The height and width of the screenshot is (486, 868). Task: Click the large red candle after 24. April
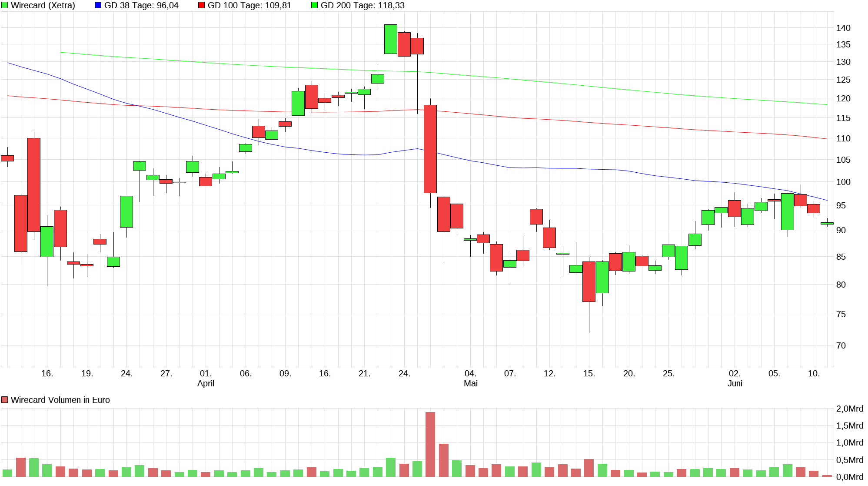pos(430,149)
